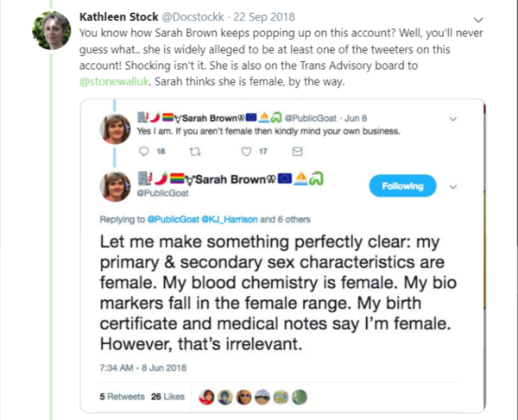Screen dimensions: 518x420
Task: Click Sarah Brown's avatar beside Following button
Action: (x=117, y=186)
